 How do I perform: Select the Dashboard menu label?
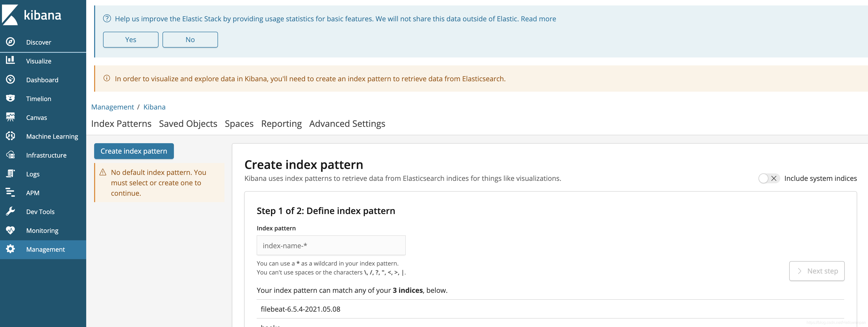[x=42, y=80]
